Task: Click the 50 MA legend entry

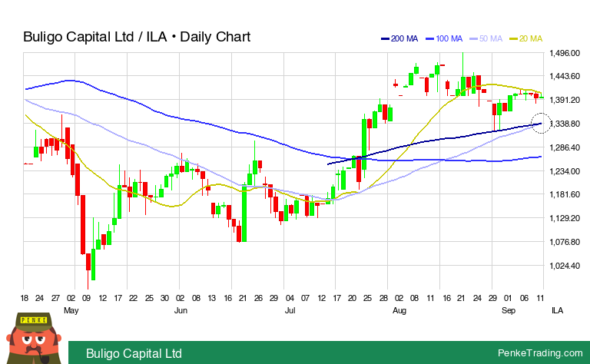Action: coord(486,38)
